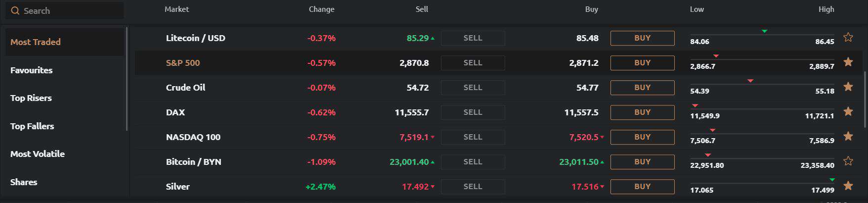Click the search magnifier icon

coord(15,11)
